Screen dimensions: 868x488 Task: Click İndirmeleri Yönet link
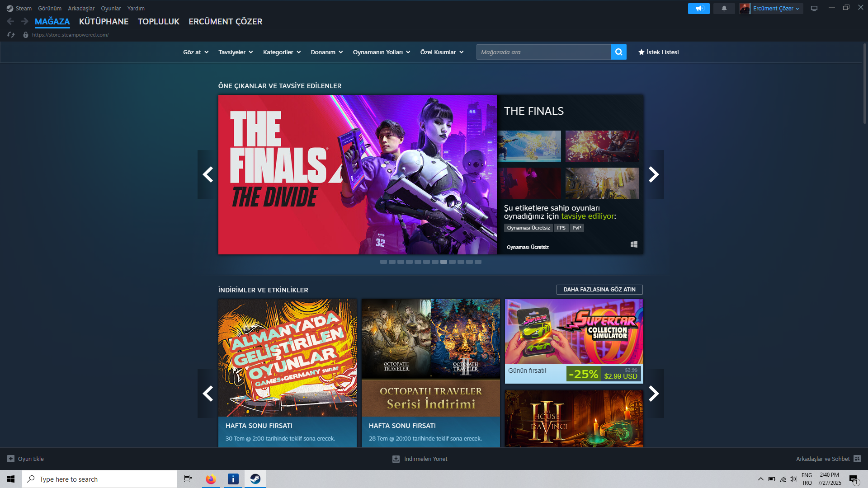point(426,459)
